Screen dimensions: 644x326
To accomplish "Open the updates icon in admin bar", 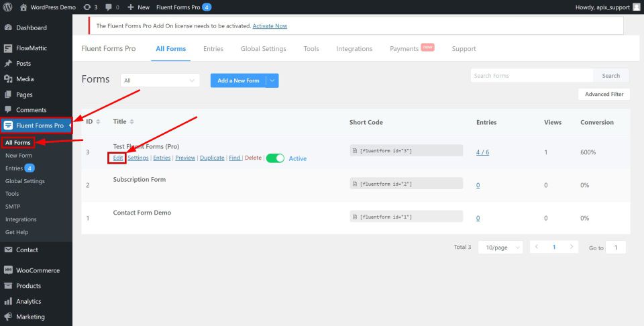I will click(88, 7).
